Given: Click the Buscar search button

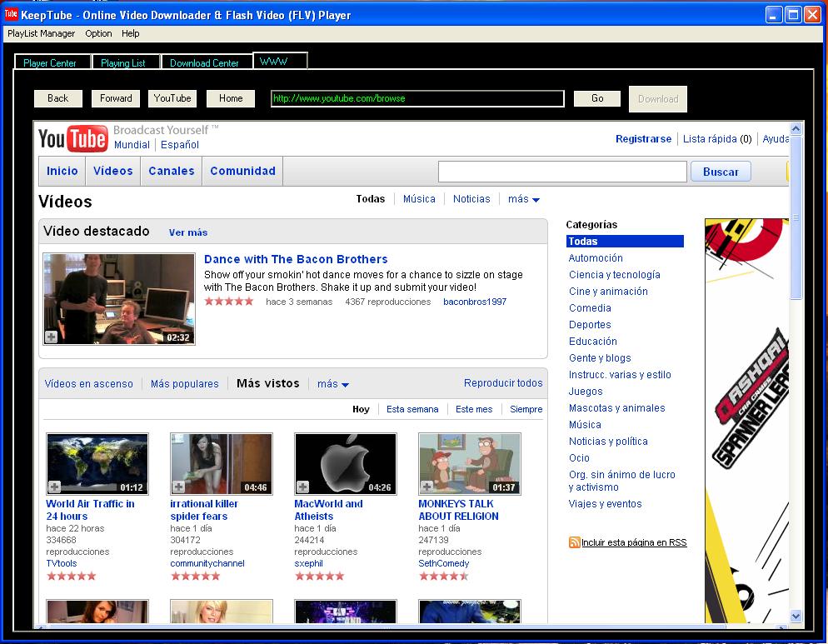Looking at the screenshot, I should (721, 172).
